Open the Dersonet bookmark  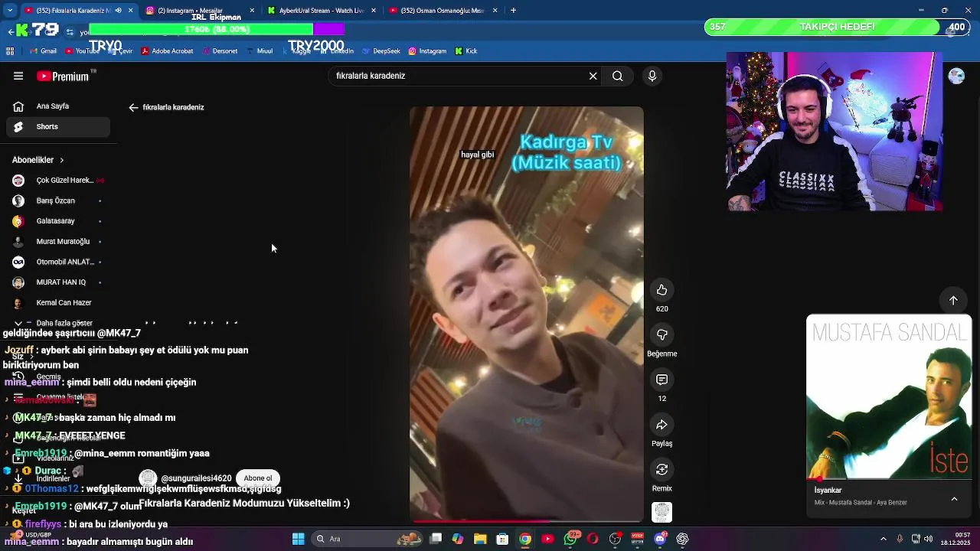pos(220,51)
